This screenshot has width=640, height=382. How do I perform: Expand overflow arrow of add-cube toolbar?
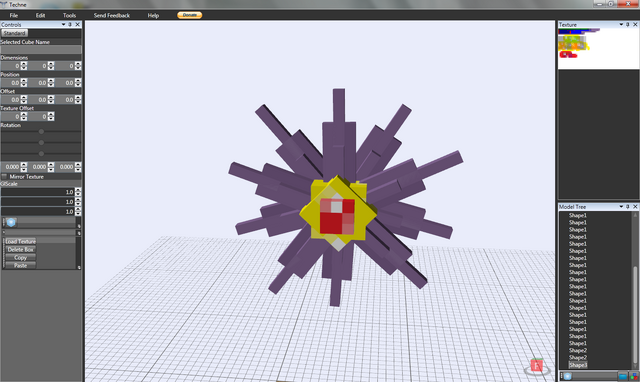click(79, 226)
